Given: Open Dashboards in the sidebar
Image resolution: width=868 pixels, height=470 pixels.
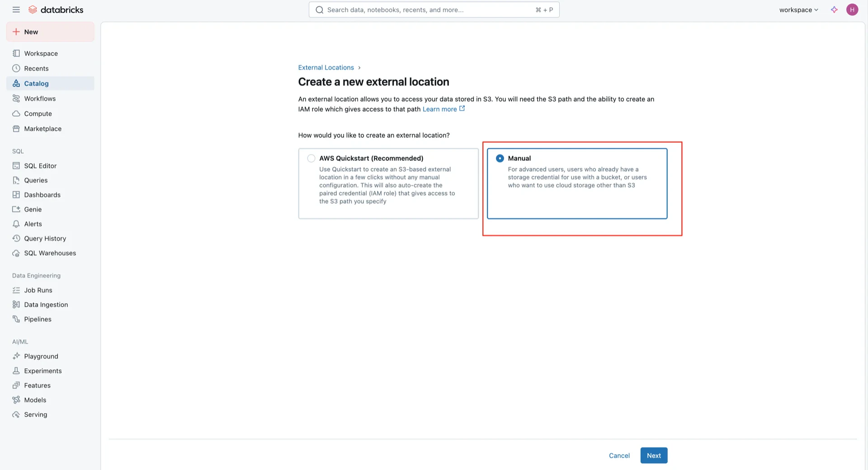Looking at the screenshot, I should (50, 195).
